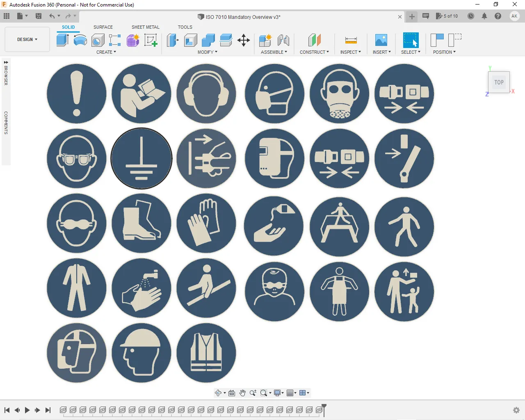This screenshot has width=525, height=420.
Task: Select the Hole tool
Action: (x=98, y=40)
